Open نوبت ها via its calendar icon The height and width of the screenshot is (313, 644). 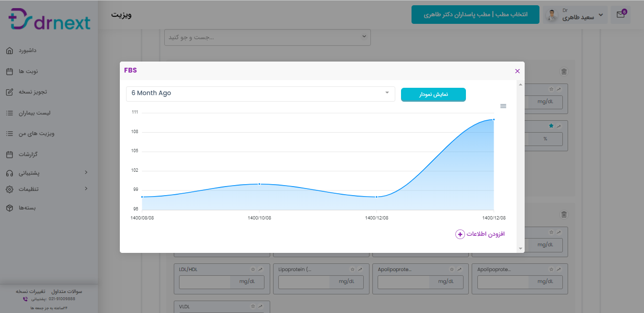tap(10, 72)
